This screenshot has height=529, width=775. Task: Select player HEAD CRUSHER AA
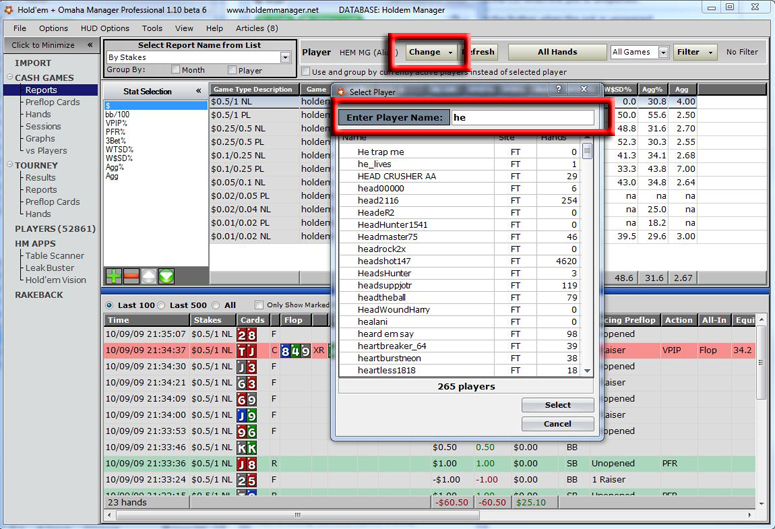coord(459,176)
